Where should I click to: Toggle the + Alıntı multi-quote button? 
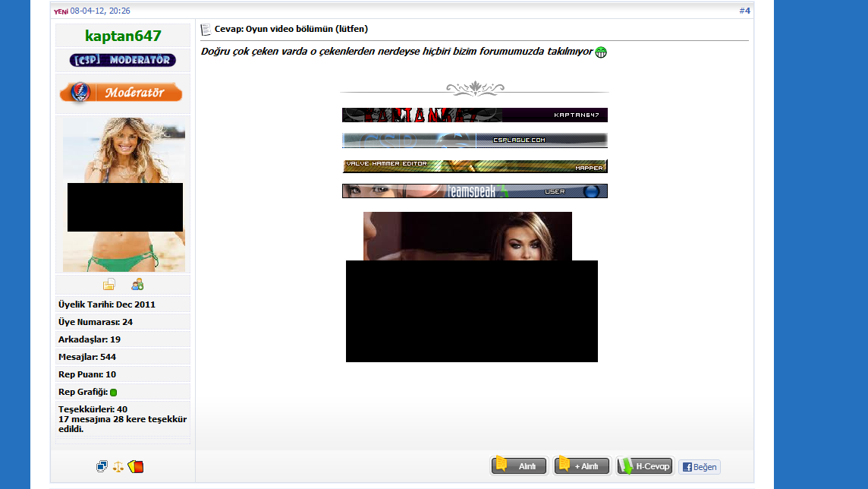[x=581, y=465]
